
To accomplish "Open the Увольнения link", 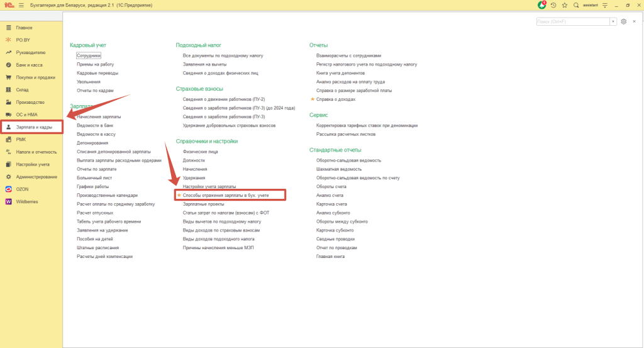I will [88, 82].
